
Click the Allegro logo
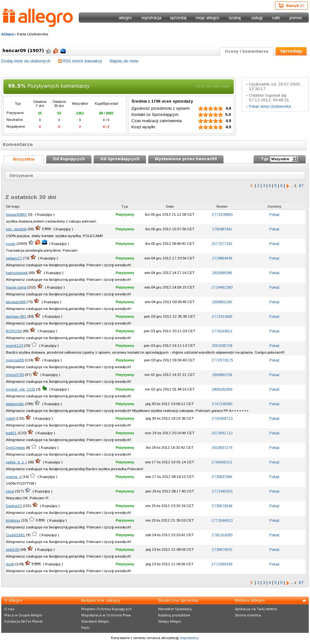(38, 17)
